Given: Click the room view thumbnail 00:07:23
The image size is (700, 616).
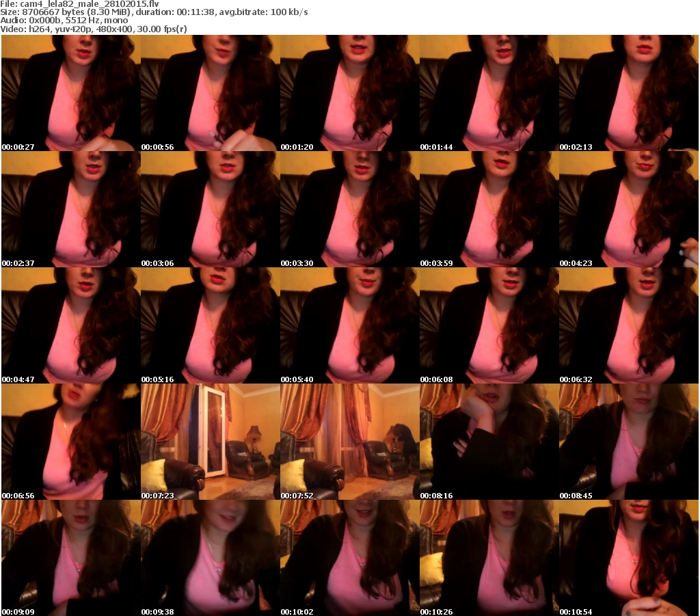Looking at the screenshot, I should tap(211, 442).
